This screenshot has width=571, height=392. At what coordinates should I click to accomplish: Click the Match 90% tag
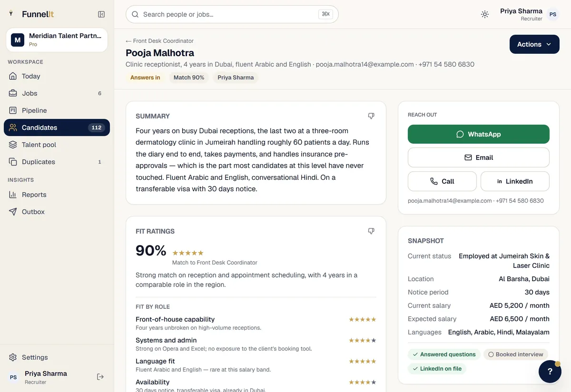click(x=189, y=78)
